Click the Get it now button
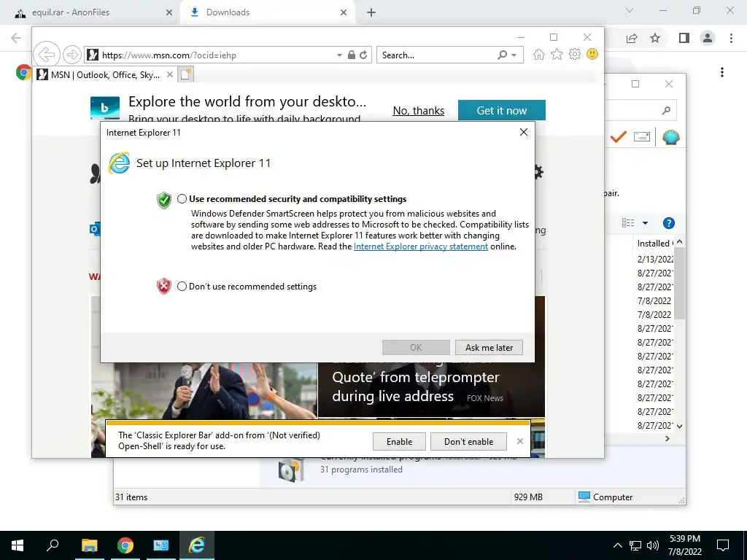This screenshot has height=560, width=747. click(502, 111)
